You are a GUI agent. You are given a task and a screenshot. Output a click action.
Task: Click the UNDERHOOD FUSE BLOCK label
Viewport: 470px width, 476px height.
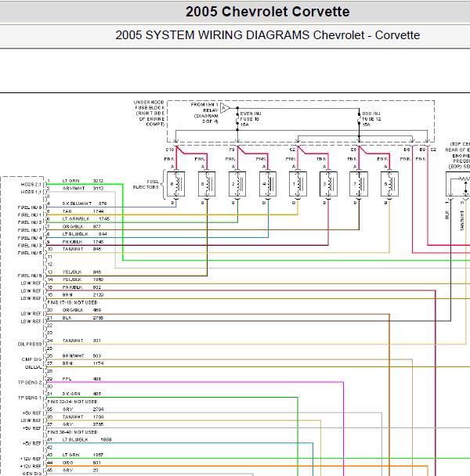[149, 114]
